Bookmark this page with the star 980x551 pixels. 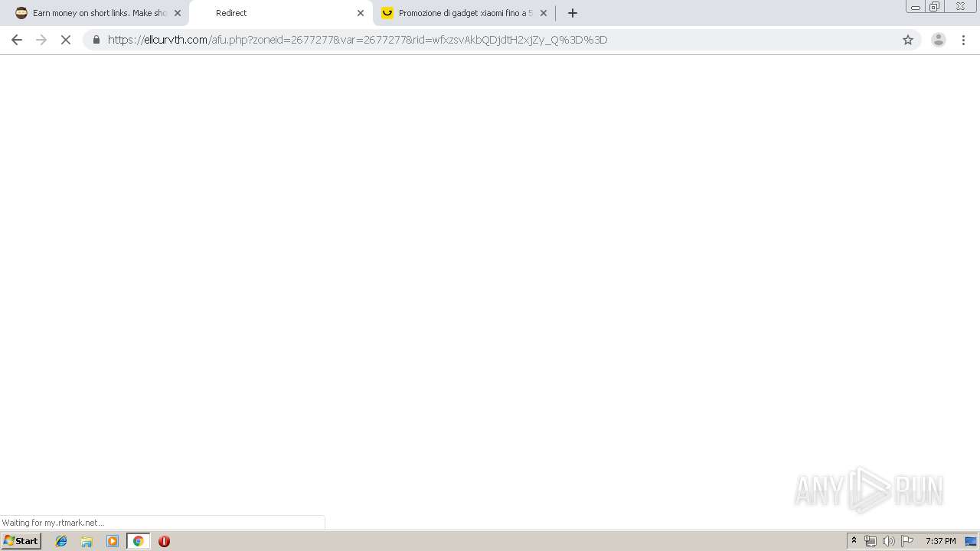(908, 40)
